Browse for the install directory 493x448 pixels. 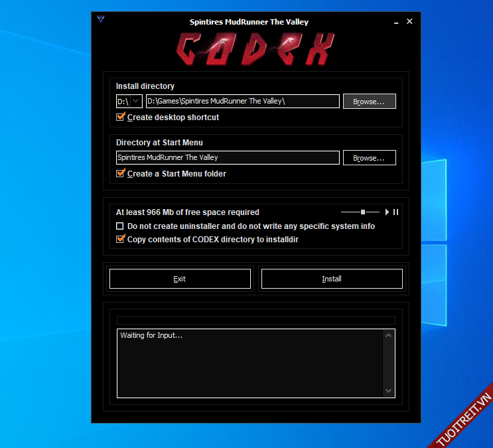(369, 102)
